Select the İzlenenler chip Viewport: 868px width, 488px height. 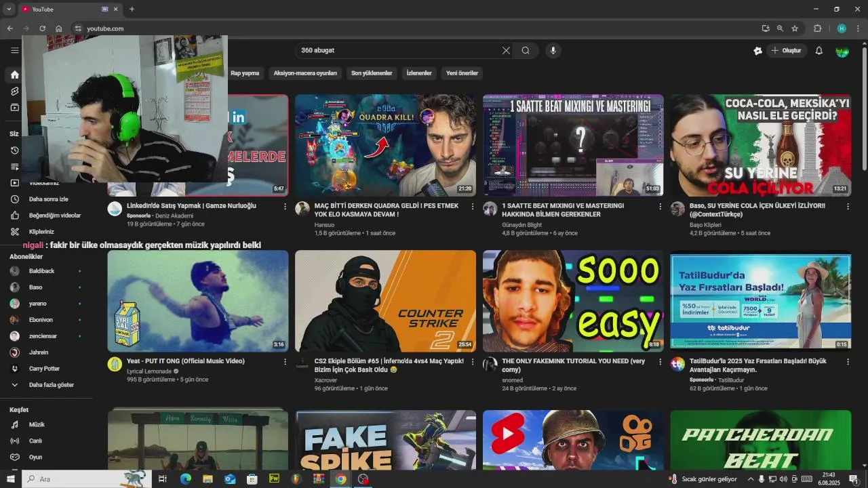coord(419,73)
